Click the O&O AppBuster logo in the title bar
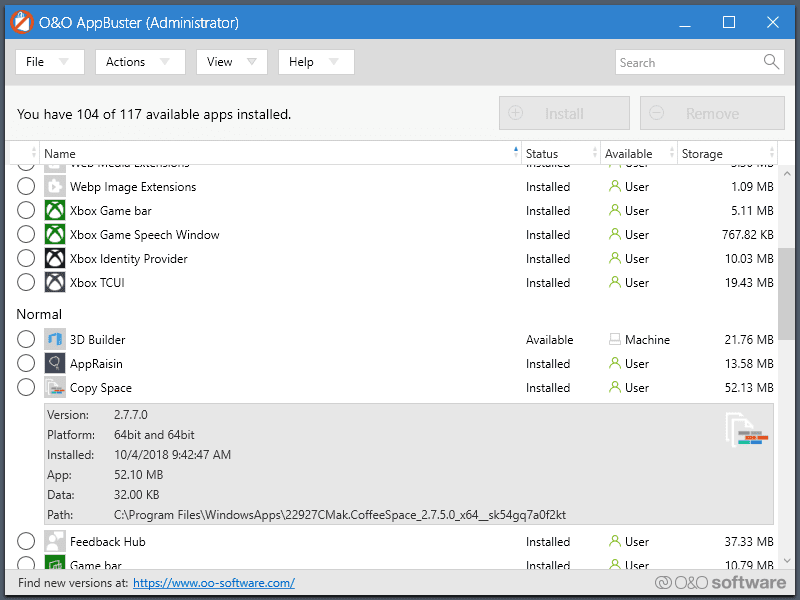Screen dimensions: 800x600 point(22,22)
